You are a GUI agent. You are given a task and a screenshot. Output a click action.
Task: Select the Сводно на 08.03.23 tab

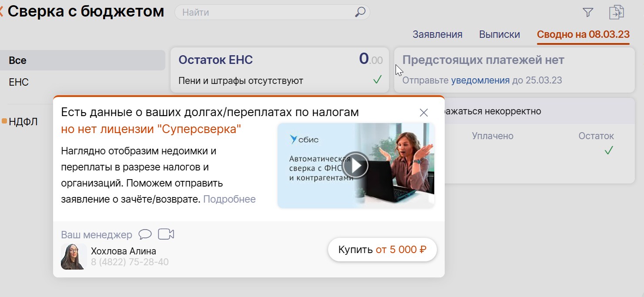pos(583,34)
